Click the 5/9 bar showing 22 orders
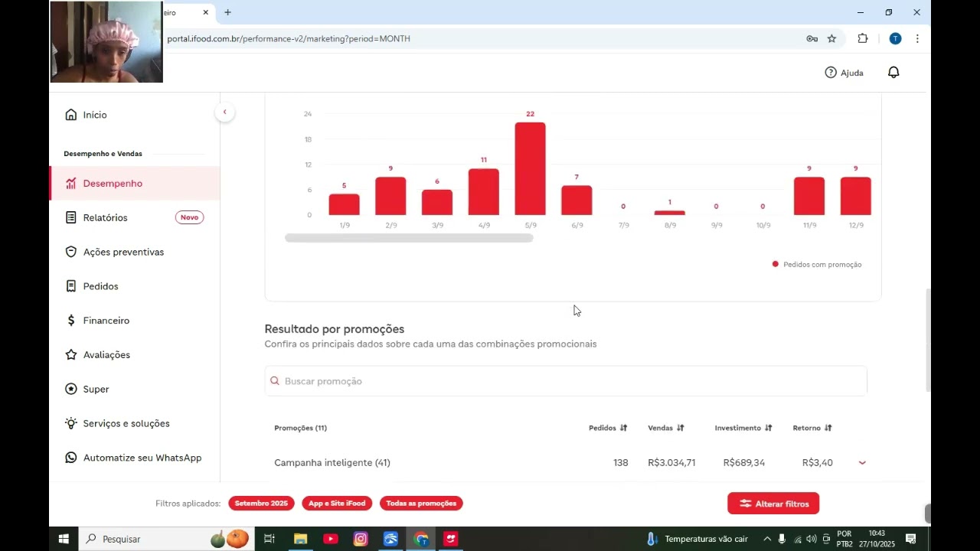The height and width of the screenshot is (551, 980). pyautogui.click(x=530, y=168)
